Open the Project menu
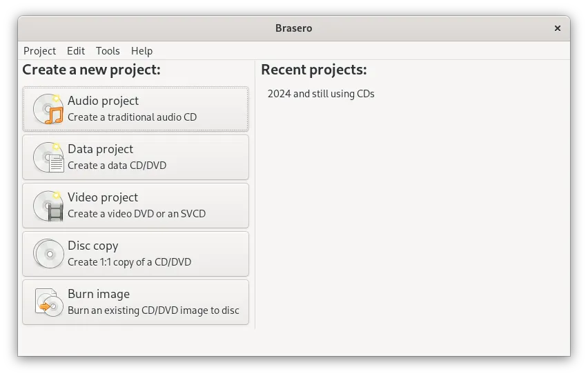The image size is (588, 376). [x=39, y=51]
